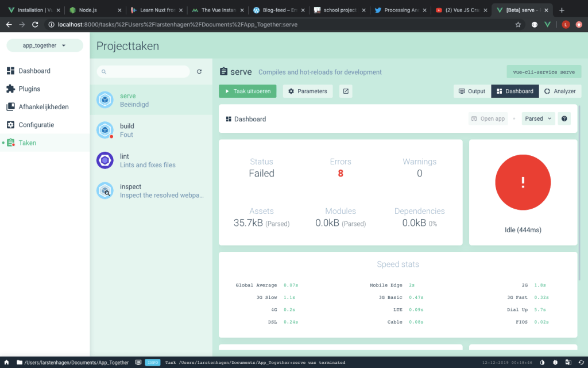Switch view to Analyzer
The height and width of the screenshot is (368, 588).
click(560, 91)
